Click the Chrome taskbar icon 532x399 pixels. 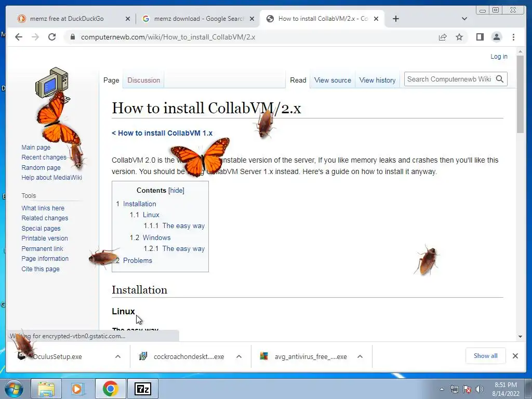point(110,389)
